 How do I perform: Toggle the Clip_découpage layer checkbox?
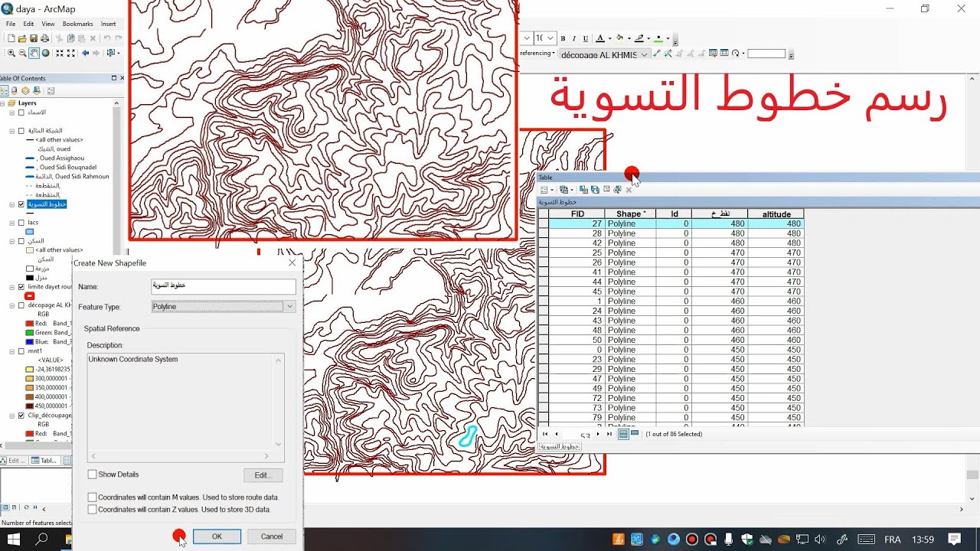tap(21, 416)
